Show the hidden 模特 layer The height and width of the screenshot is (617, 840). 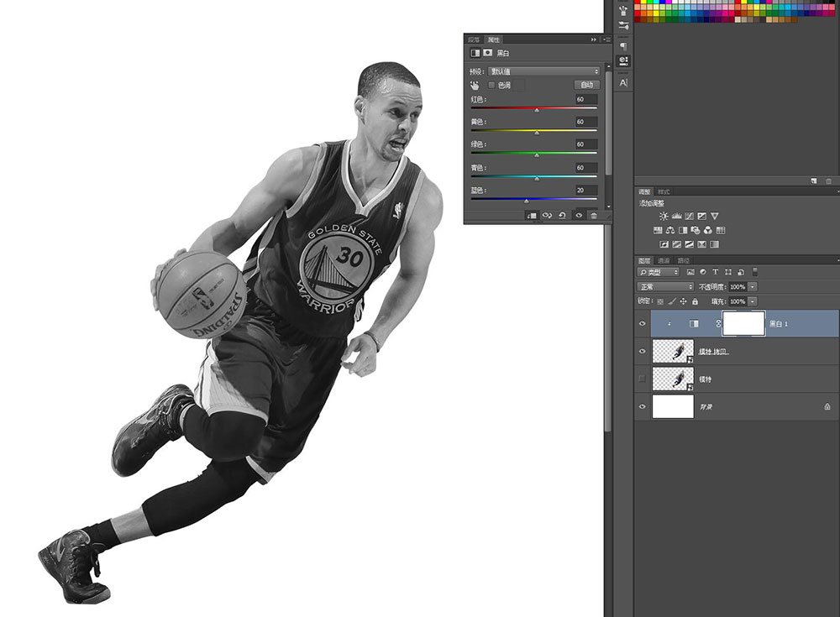coord(643,379)
